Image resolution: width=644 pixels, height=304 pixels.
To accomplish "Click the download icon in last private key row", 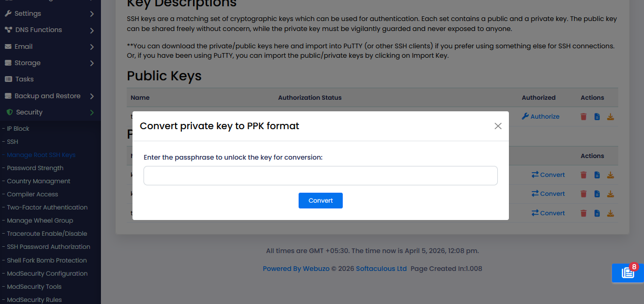I will pos(610,213).
